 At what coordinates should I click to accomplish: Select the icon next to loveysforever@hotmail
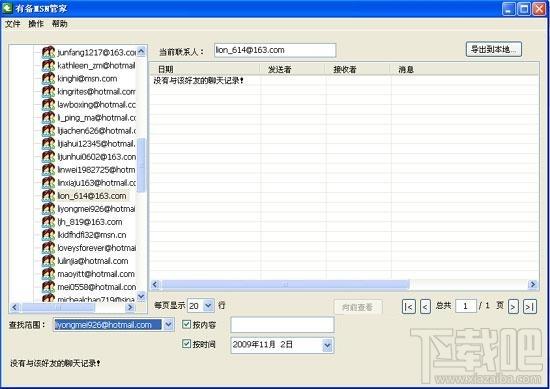(x=48, y=248)
